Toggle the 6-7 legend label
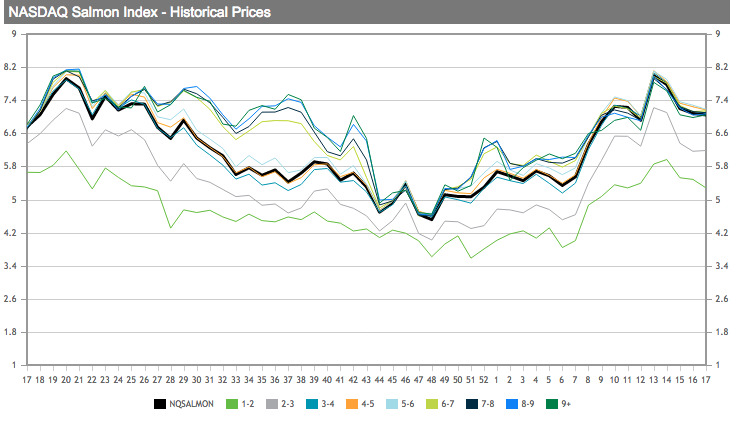This screenshot has height=421, width=732. click(448, 404)
